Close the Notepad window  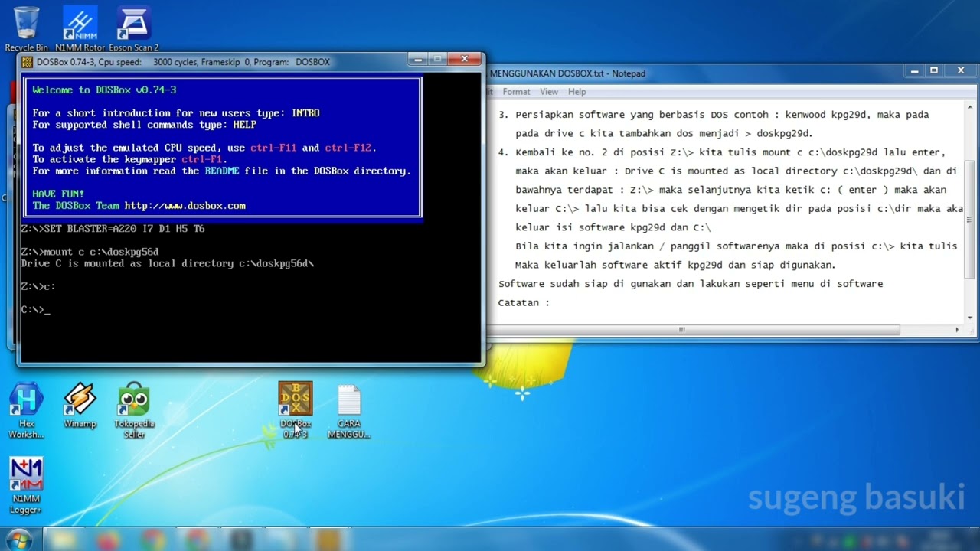pyautogui.click(x=961, y=70)
